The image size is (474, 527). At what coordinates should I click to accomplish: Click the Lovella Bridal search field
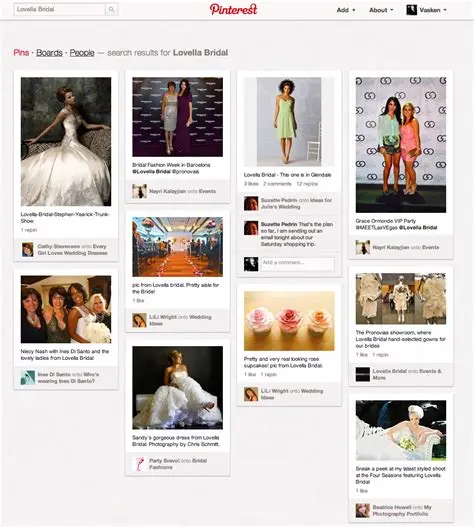coord(60,9)
